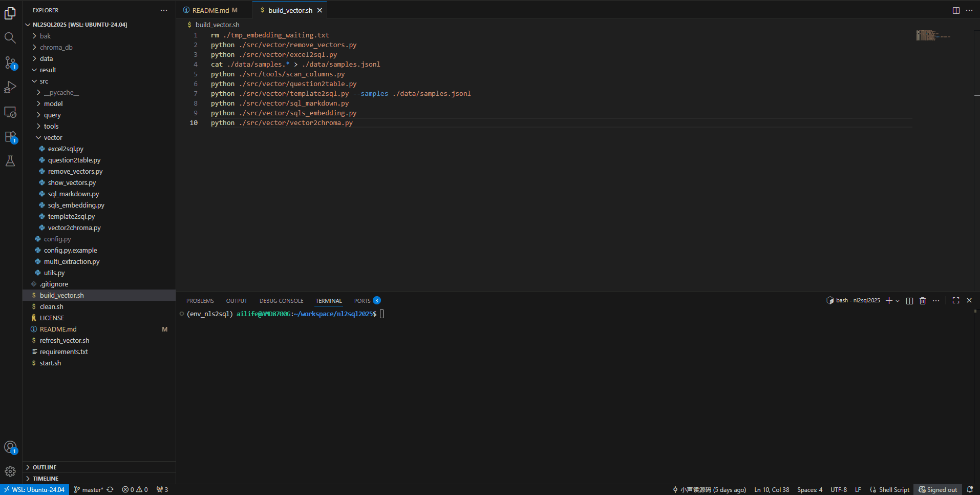Open the Explorer view in activity bar
980x495 pixels.
tap(10, 13)
